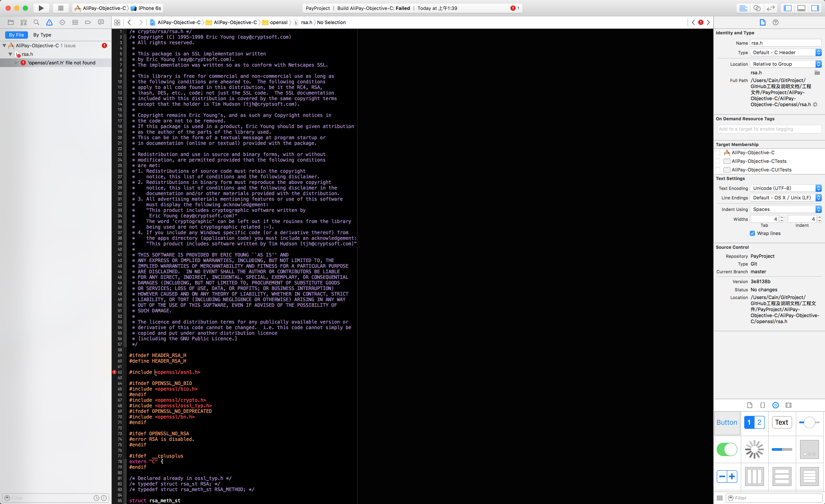The width and height of the screenshot is (825, 504).
Task: Open the Find navigator magnifier icon
Action: click(x=36, y=22)
